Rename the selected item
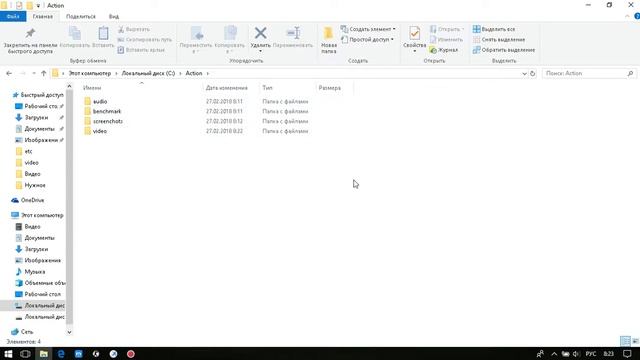 point(293,38)
